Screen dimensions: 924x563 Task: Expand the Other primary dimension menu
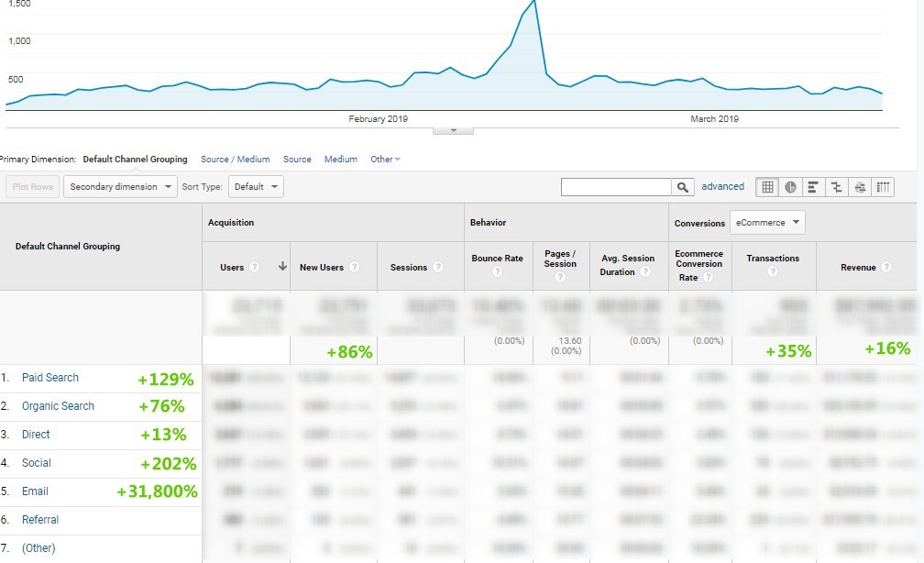pos(385,160)
